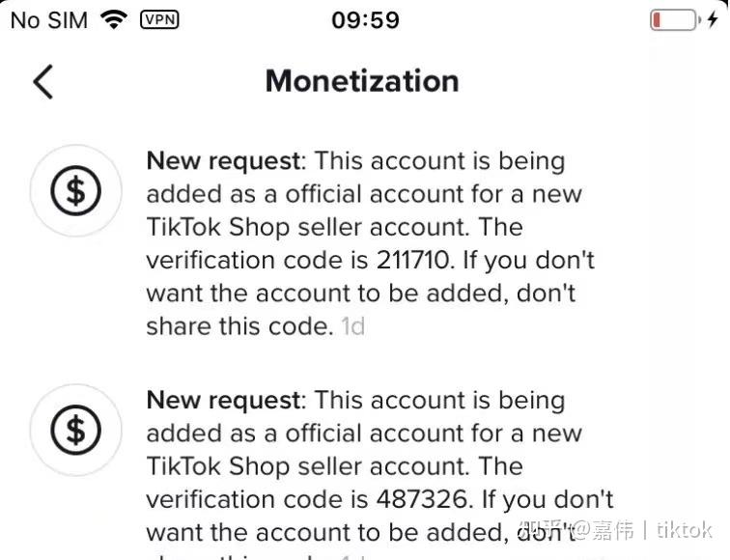Open the second New request notification heading
730x560 pixels.
pyautogui.click(x=224, y=401)
